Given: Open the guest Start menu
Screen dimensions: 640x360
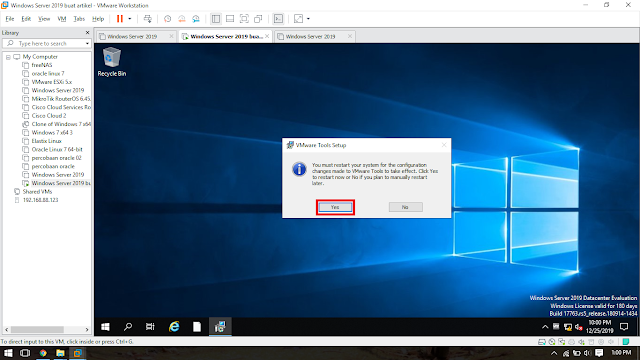Looking at the screenshot, I should (x=105, y=327).
